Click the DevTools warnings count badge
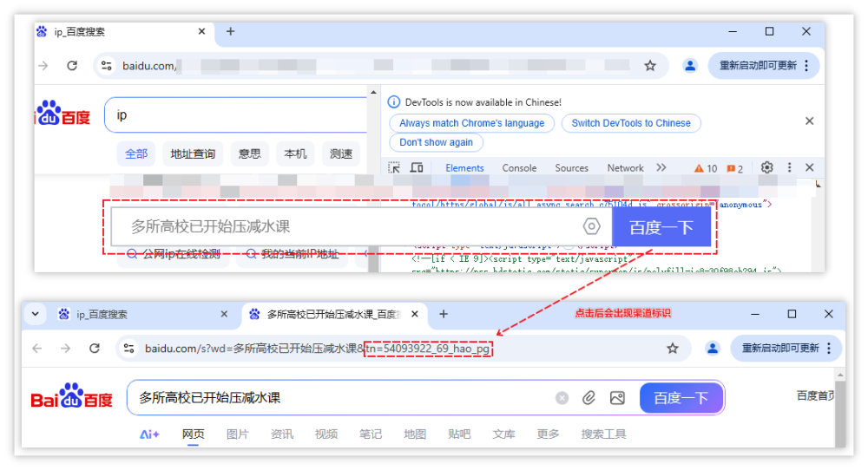Image resolution: width=868 pixels, height=470 pixels. [x=706, y=168]
